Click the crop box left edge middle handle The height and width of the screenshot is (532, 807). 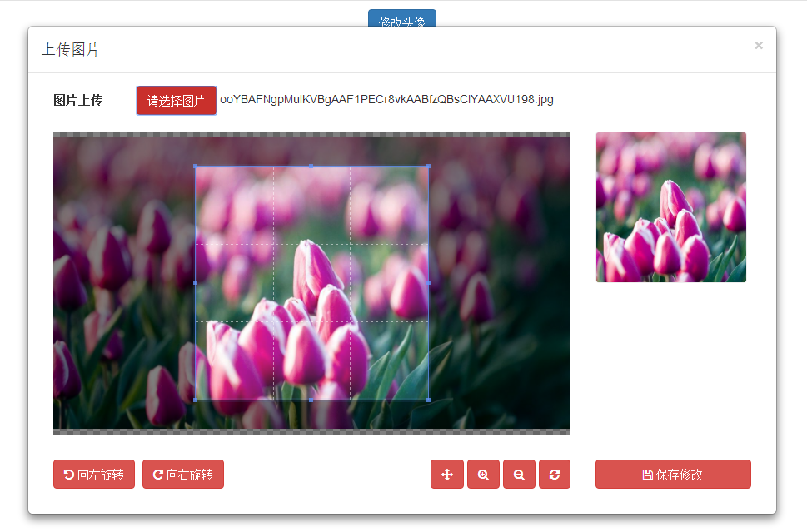[x=196, y=283]
